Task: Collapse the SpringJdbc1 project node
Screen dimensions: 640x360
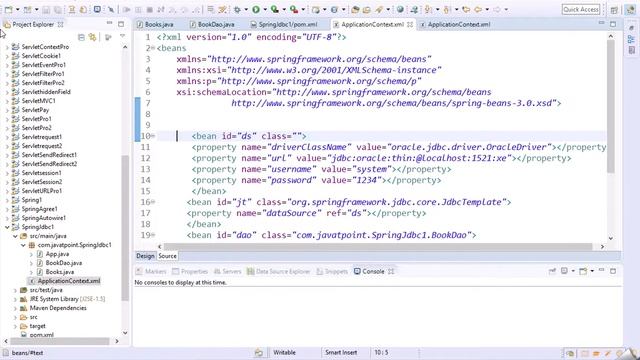Action: pyautogui.click(x=7, y=227)
